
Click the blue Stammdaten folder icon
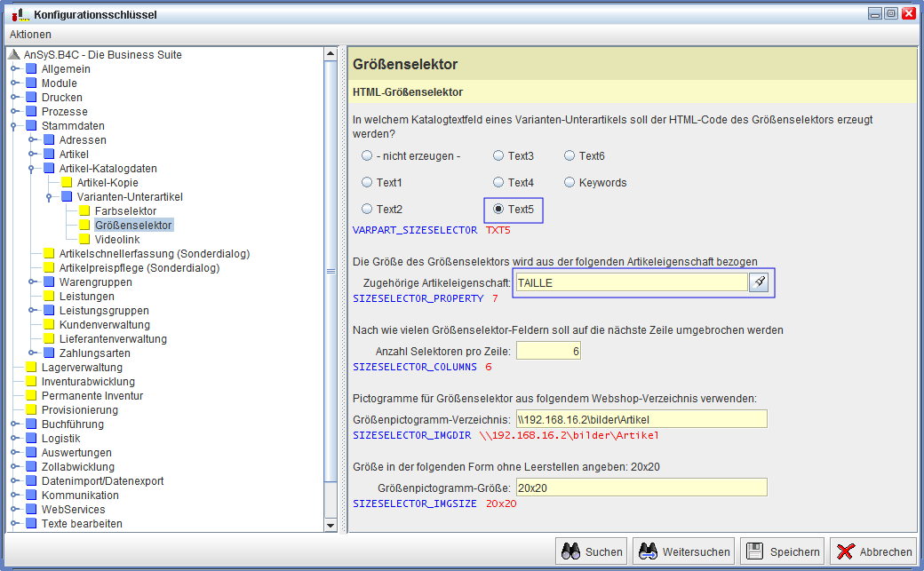(31, 126)
